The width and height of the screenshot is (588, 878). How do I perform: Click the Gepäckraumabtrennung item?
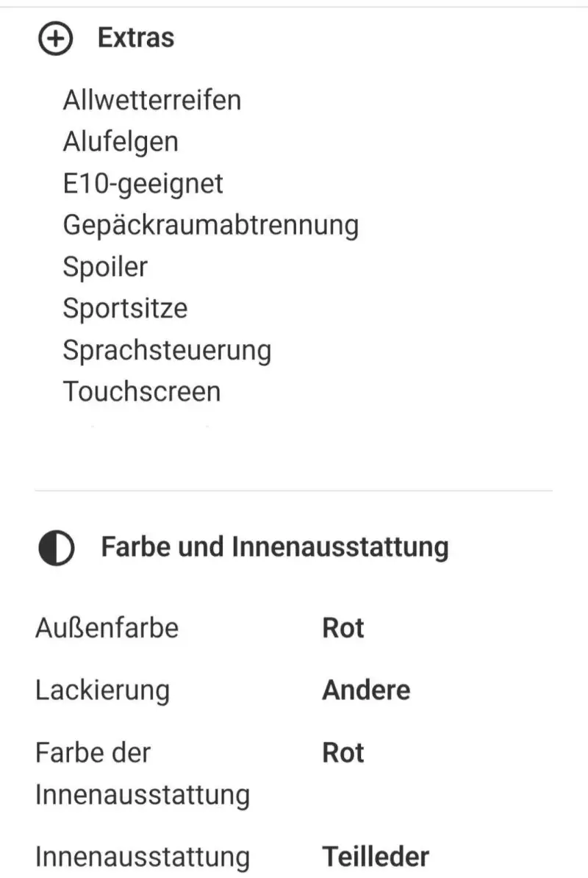click(211, 225)
